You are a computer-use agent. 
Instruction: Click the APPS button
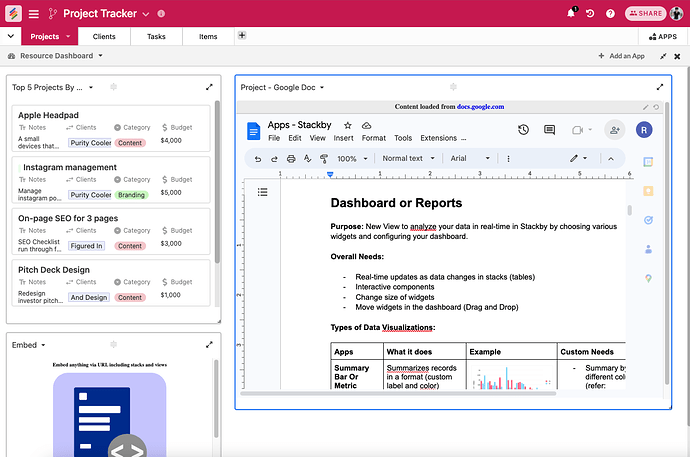click(663, 37)
